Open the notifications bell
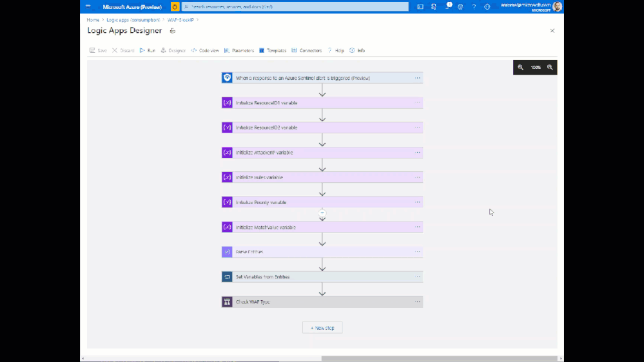This screenshot has width=644, height=362. (x=447, y=6)
